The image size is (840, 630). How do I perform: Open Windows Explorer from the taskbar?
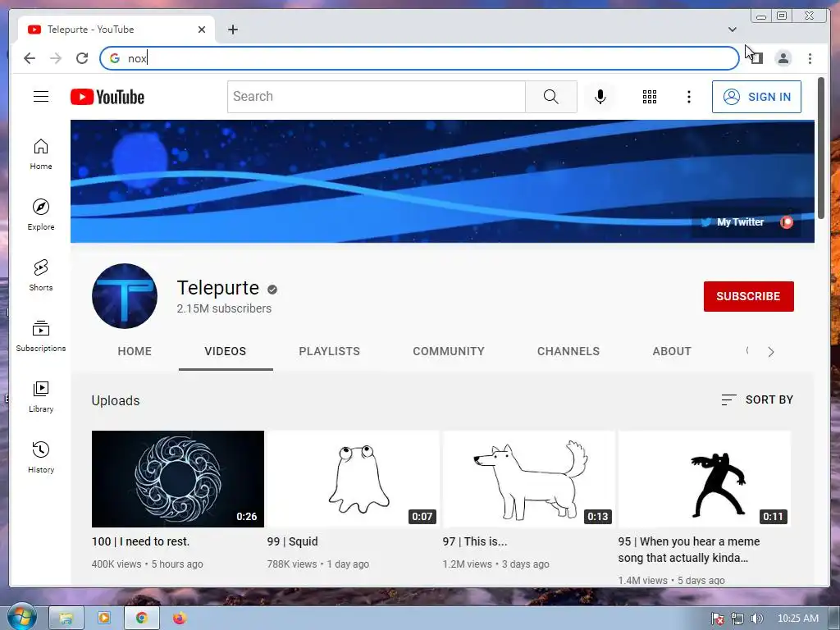(66, 619)
